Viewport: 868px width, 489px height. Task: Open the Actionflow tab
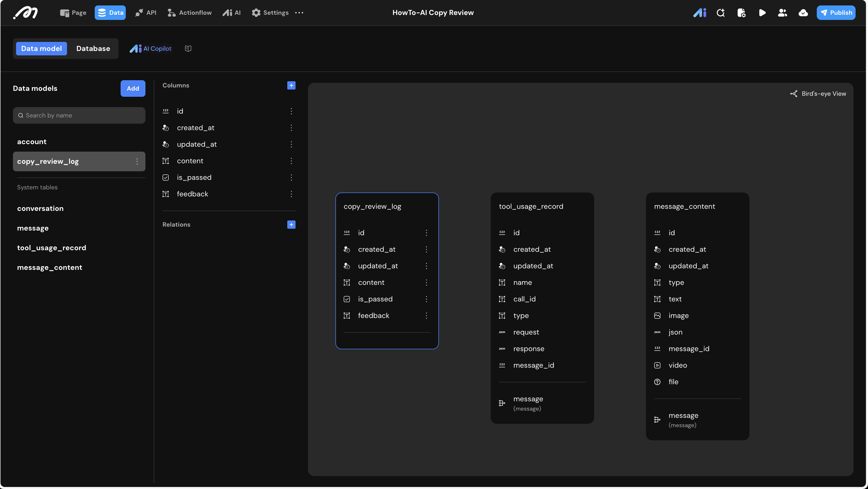coord(190,13)
